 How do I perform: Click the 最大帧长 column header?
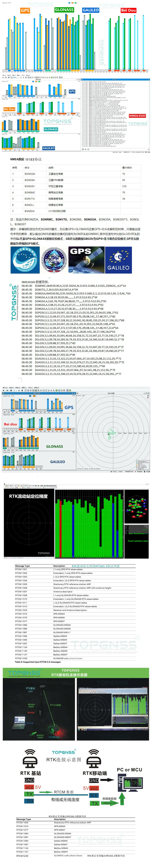[x=127, y=167]
